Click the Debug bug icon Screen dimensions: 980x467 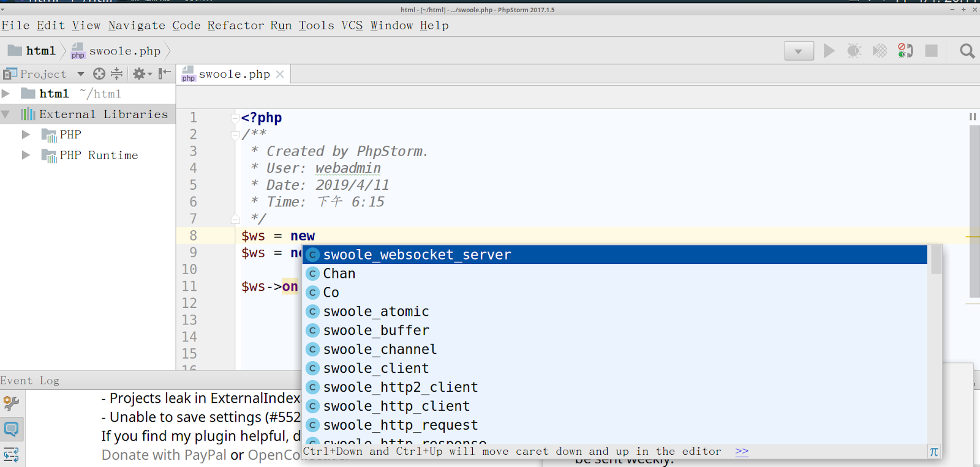tap(854, 51)
